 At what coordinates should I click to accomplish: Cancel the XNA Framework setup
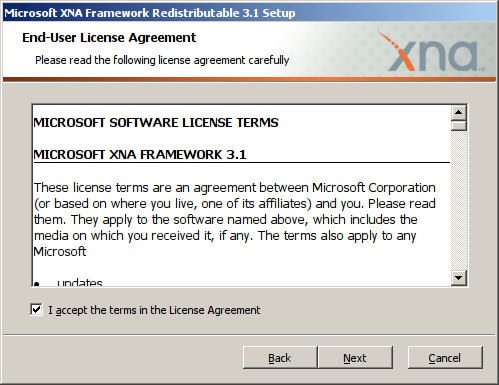tap(445, 358)
